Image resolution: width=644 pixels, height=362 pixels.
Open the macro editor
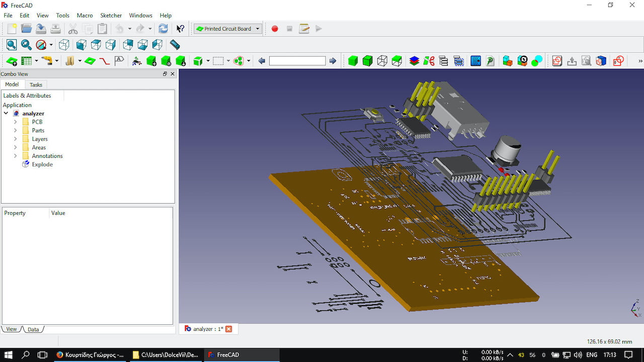coord(304,29)
